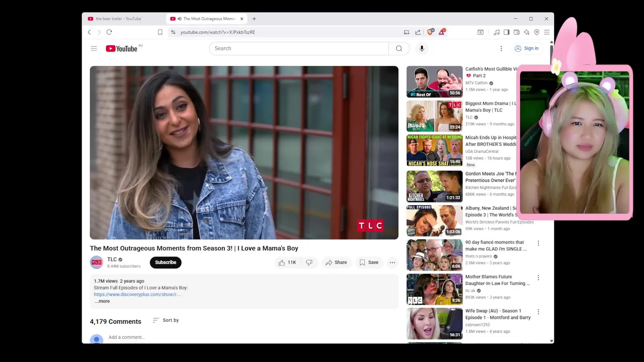Open TLC channel name link
The height and width of the screenshot is (362, 644).
point(112,259)
